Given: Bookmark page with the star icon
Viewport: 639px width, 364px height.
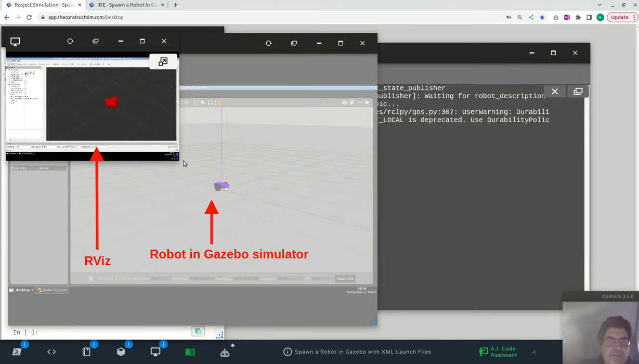Looking at the screenshot, I should point(542,17).
